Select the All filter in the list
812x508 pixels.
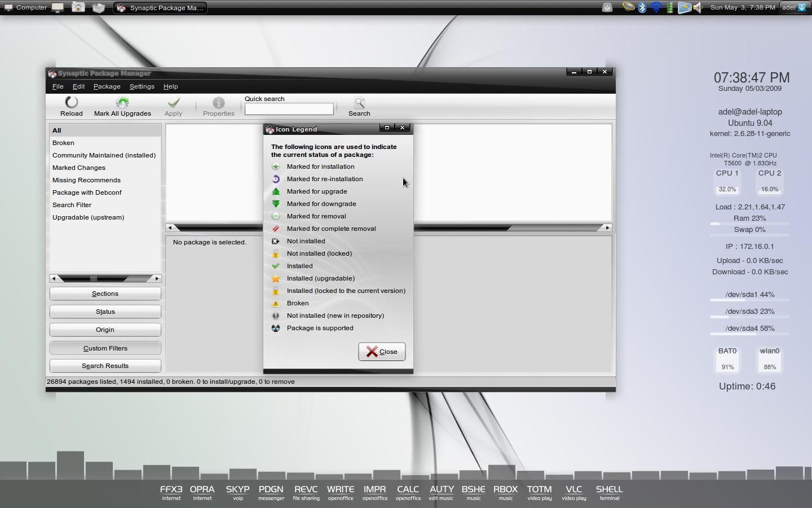pyautogui.click(x=105, y=130)
